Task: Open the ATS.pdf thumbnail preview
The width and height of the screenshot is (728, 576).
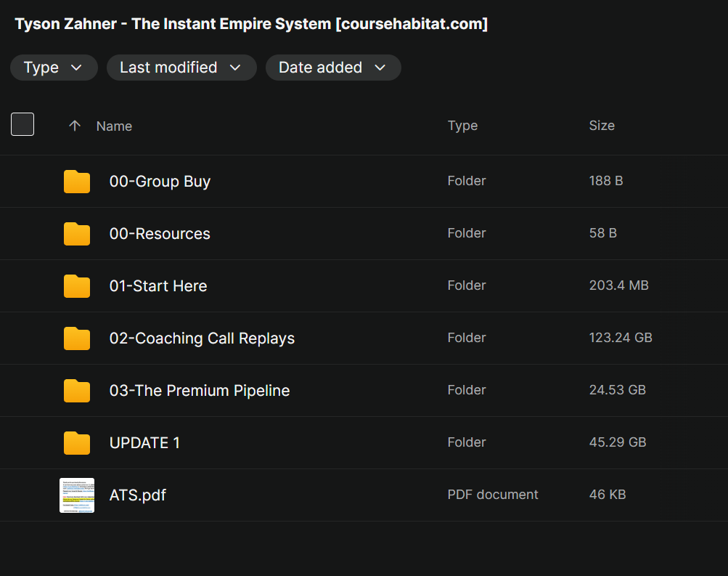Action: click(77, 495)
